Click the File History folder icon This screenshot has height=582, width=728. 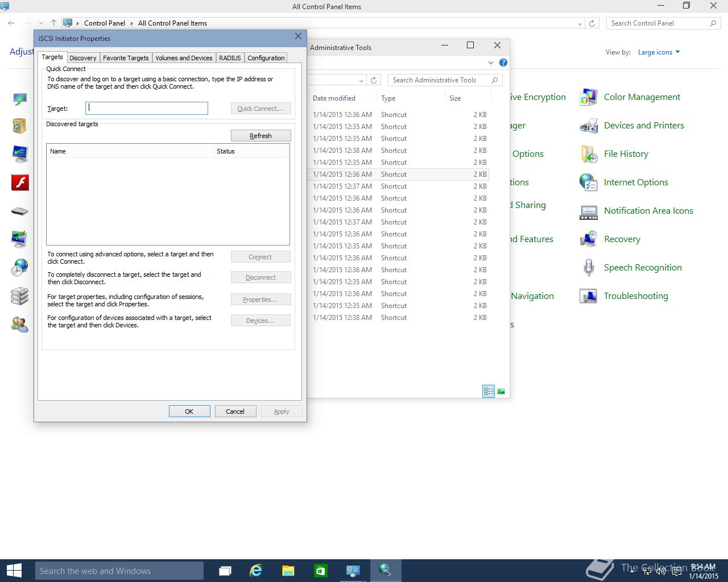[x=588, y=154]
